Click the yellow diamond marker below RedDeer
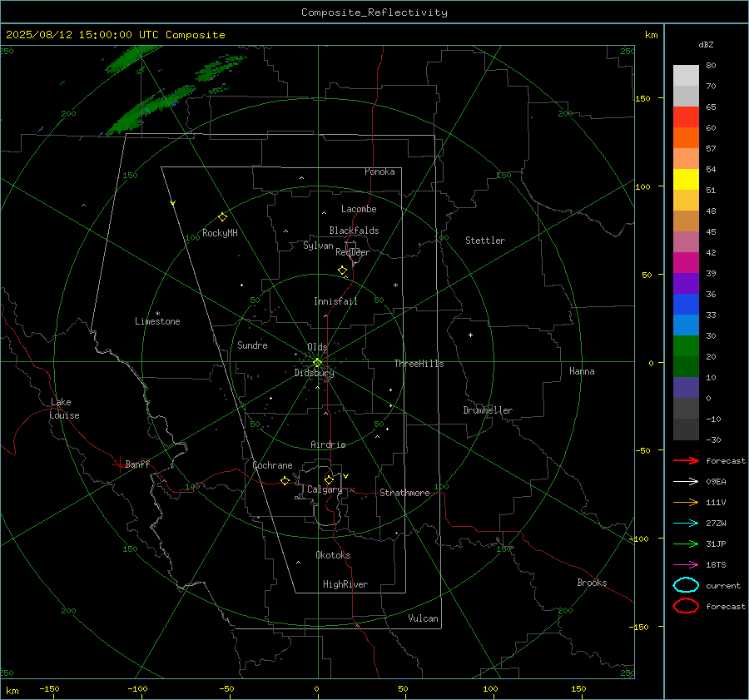Image resolution: width=749 pixels, height=700 pixels. coord(342,271)
